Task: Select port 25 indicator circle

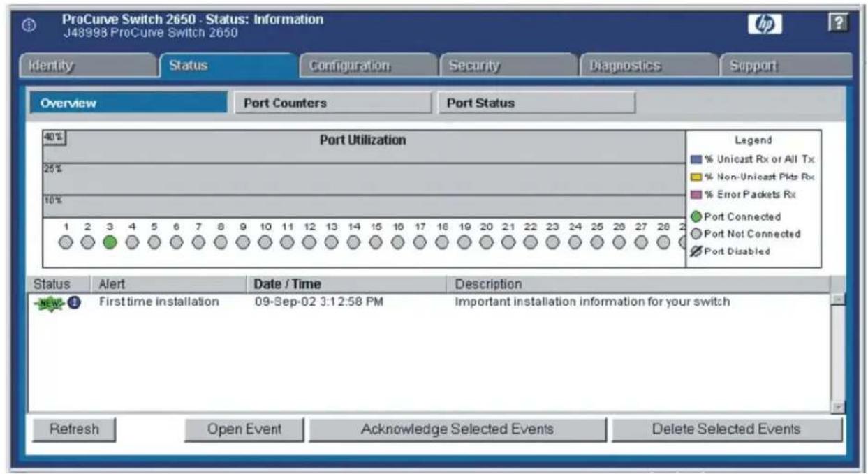Action: tap(597, 242)
